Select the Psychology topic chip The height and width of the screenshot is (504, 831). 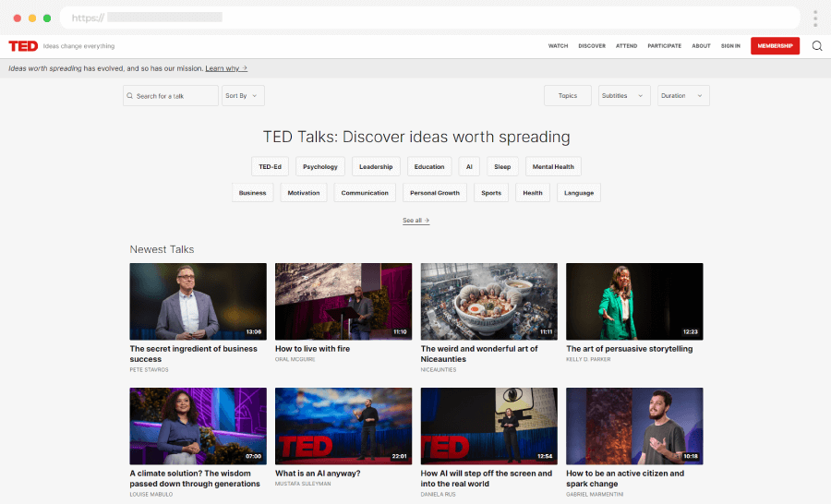point(320,166)
